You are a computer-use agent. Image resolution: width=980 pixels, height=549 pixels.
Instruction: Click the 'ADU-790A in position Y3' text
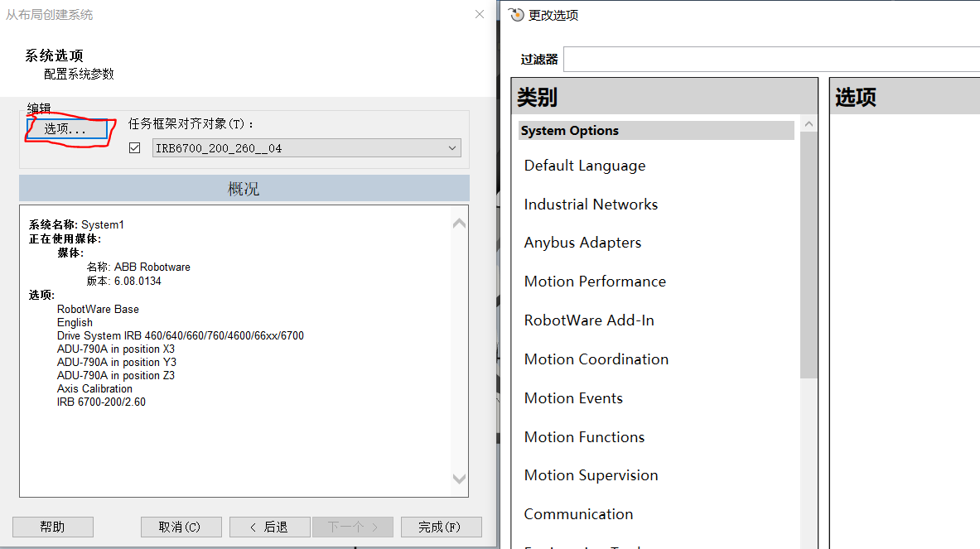116,362
